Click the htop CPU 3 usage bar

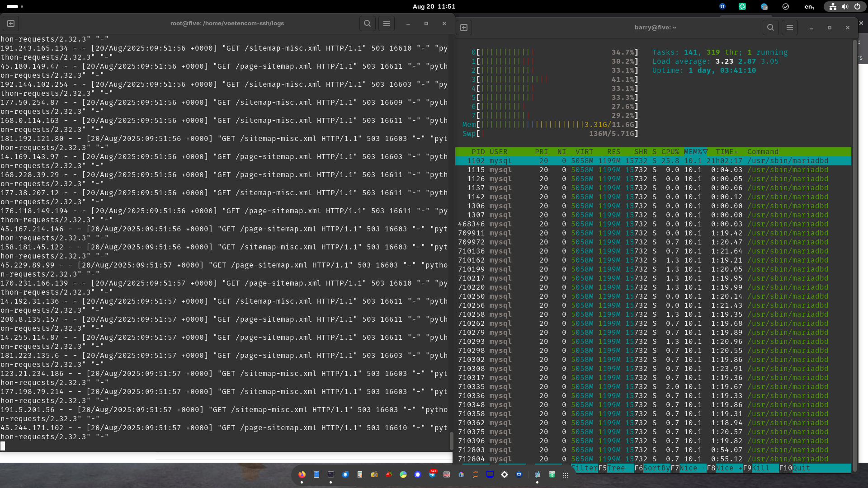pyautogui.click(x=555, y=80)
